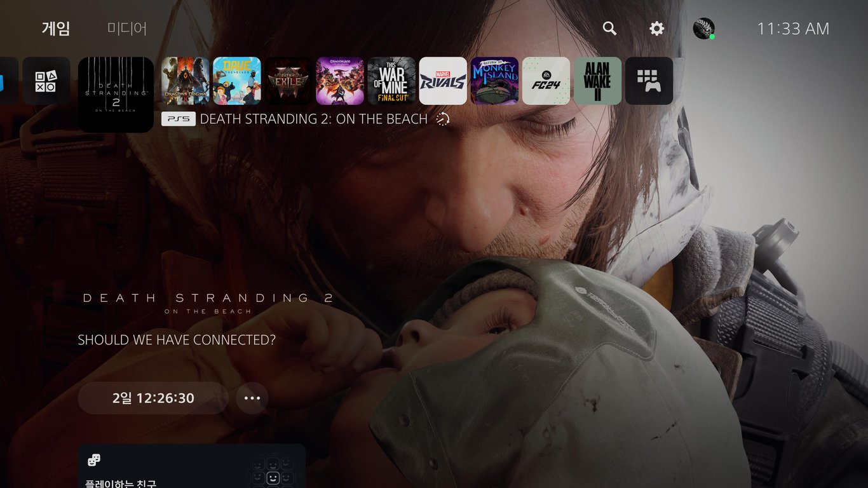868x488 pixels.
Task: Open the tile with PlayStation shape symbols
Action: pos(46,81)
